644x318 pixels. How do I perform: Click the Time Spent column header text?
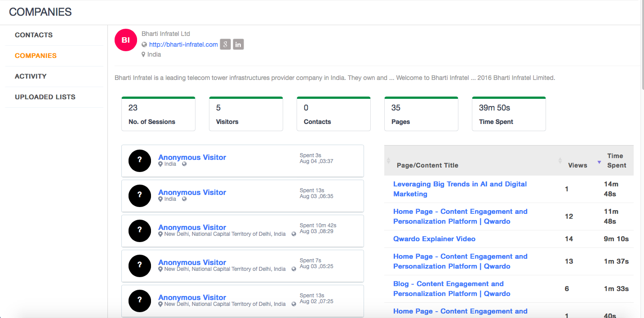click(x=617, y=160)
